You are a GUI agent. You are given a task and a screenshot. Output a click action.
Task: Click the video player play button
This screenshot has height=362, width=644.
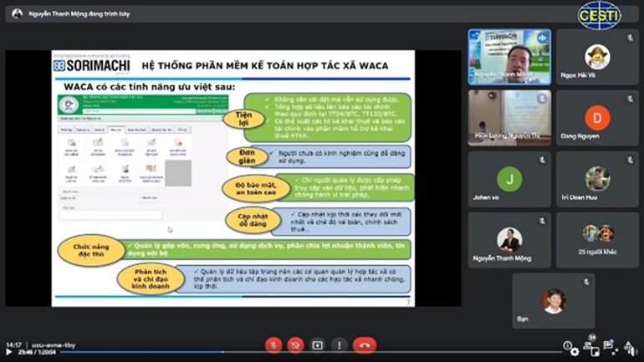pyautogui.click(x=8, y=352)
